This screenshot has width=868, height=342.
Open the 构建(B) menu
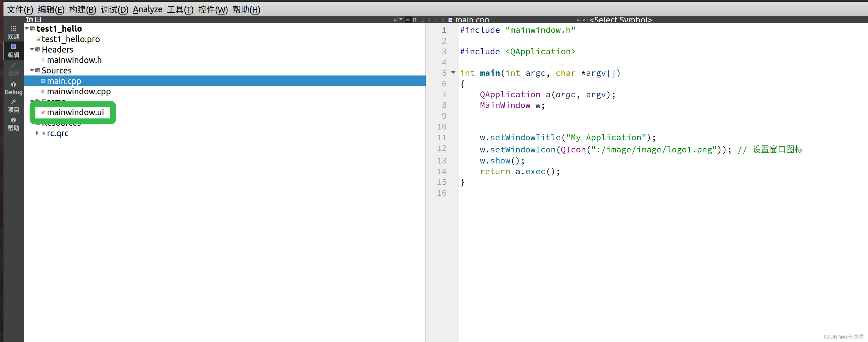coord(83,10)
